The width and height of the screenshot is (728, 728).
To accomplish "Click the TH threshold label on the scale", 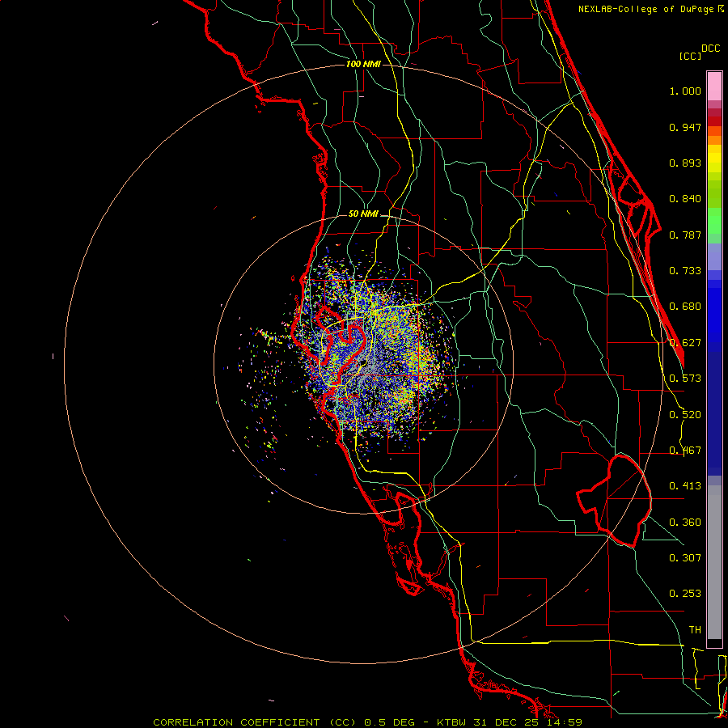I will click(695, 630).
